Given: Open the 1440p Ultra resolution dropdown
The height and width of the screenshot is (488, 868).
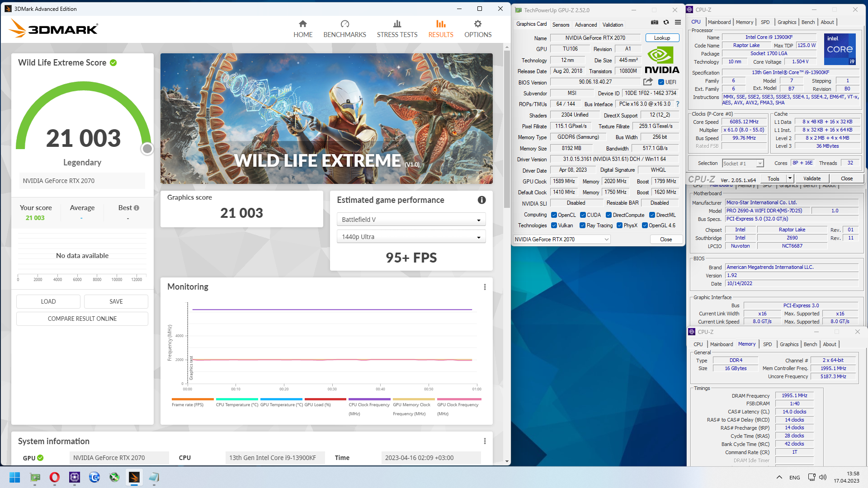Looking at the screenshot, I should click(x=411, y=237).
